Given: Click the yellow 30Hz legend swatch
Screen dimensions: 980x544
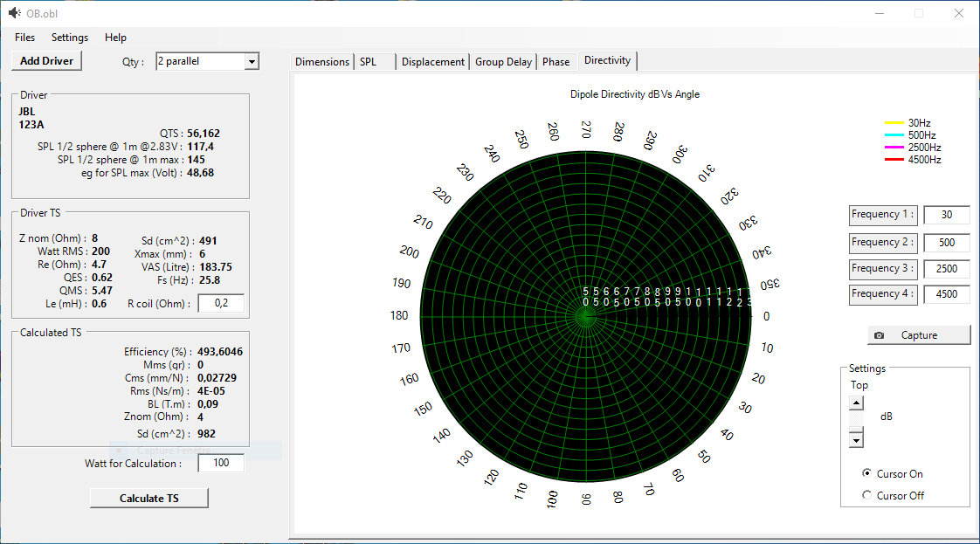Looking at the screenshot, I should click(x=894, y=123).
